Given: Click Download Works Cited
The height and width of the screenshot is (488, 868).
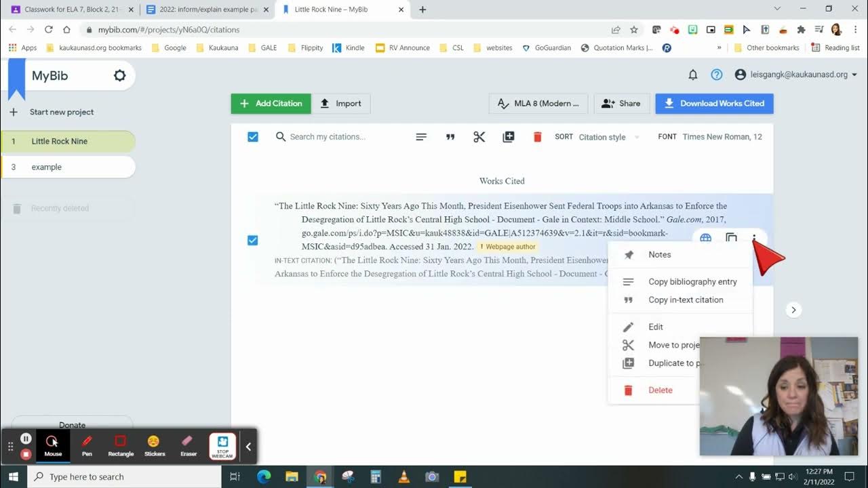Looking at the screenshot, I should [714, 104].
